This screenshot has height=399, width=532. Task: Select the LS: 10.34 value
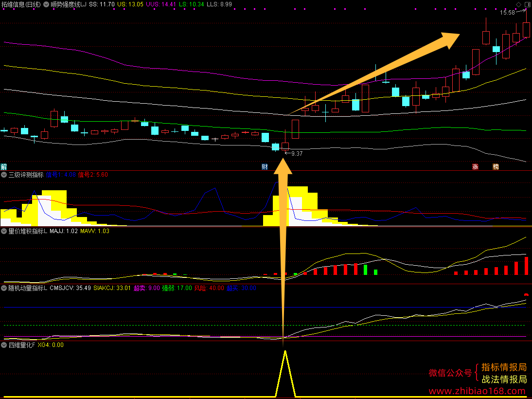tap(192, 4)
